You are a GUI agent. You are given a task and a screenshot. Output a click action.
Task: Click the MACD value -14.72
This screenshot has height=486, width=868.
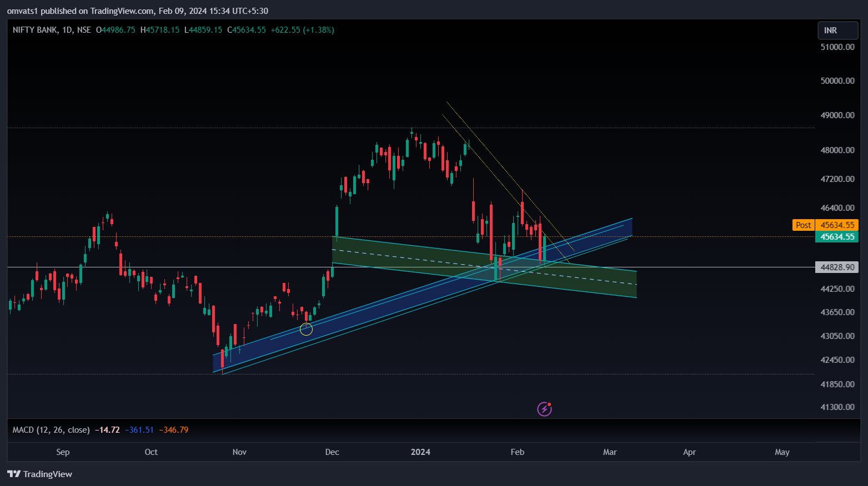(107, 430)
